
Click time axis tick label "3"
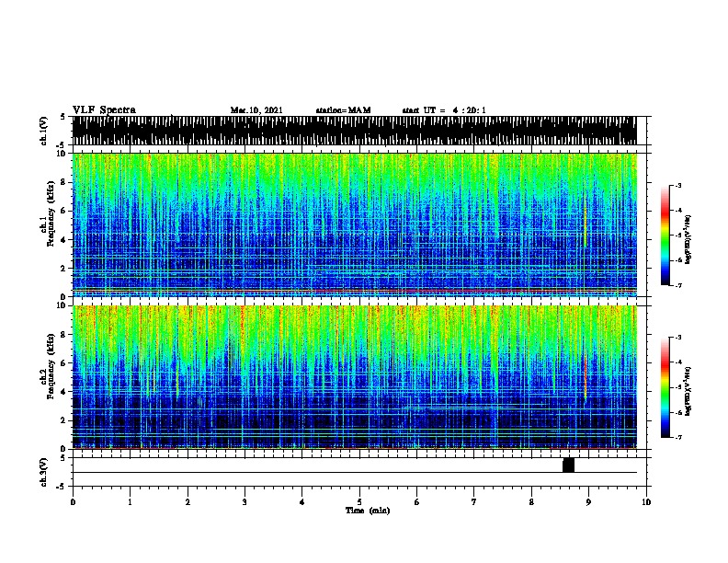(x=245, y=502)
